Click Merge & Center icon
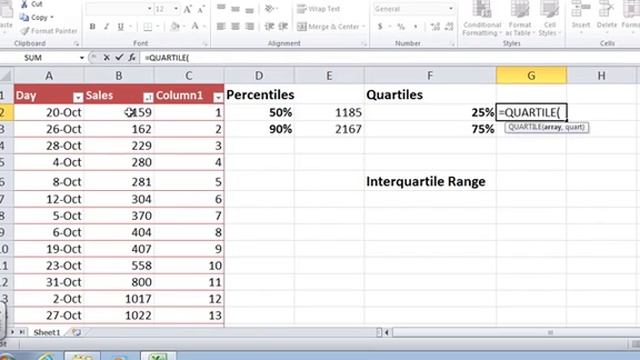Viewport: 640px width, 360px height. point(302,27)
